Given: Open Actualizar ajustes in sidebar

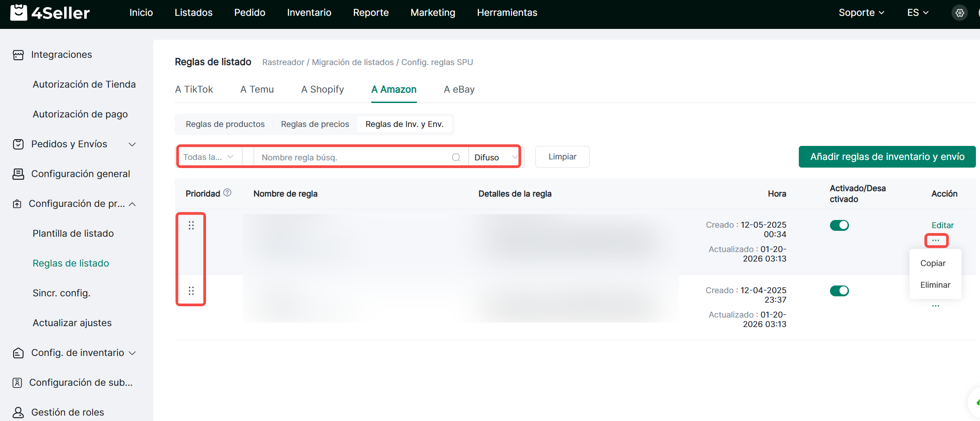Looking at the screenshot, I should [x=72, y=323].
